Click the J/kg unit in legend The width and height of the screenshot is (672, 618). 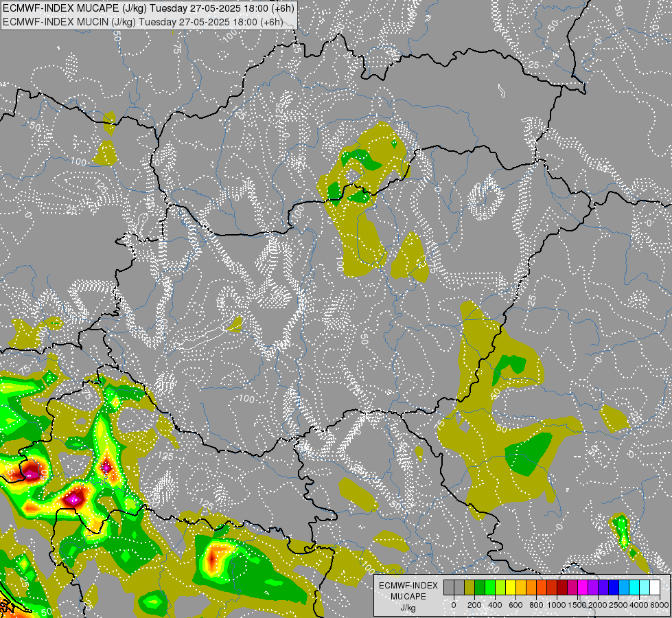408,608
